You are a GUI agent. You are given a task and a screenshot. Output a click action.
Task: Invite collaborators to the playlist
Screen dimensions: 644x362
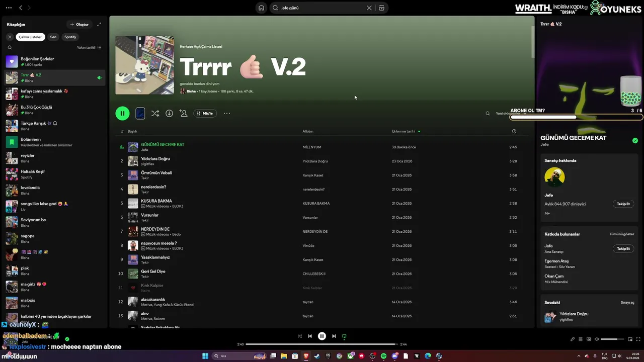coord(183,113)
